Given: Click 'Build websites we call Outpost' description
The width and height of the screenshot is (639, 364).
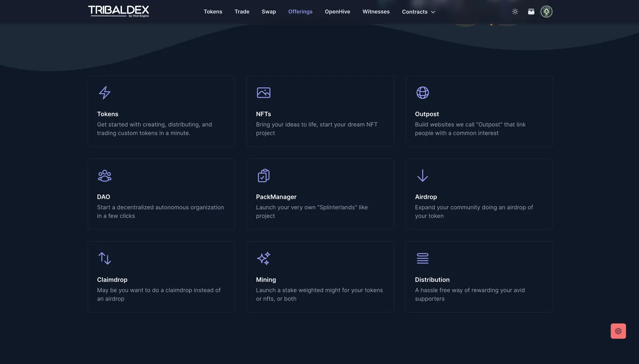Looking at the screenshot, I should coord(470,129).
